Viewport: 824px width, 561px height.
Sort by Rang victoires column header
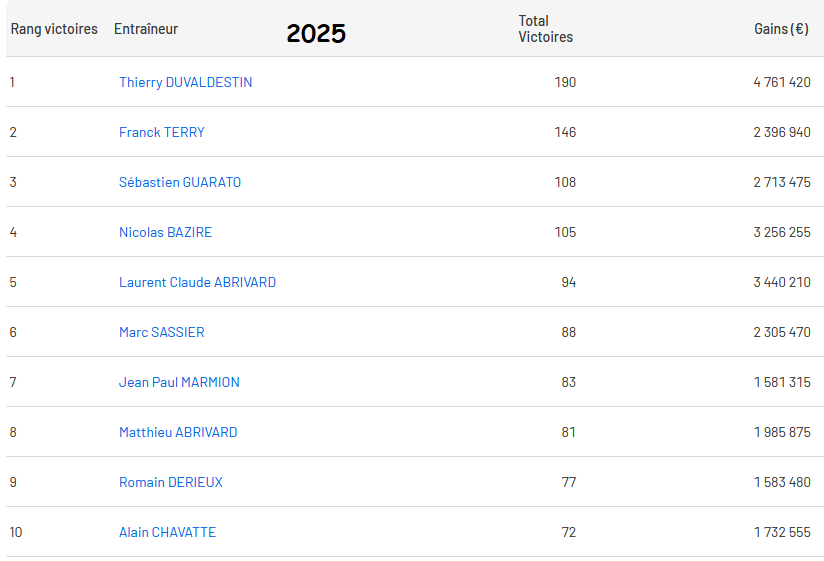(x=54, y=29)
